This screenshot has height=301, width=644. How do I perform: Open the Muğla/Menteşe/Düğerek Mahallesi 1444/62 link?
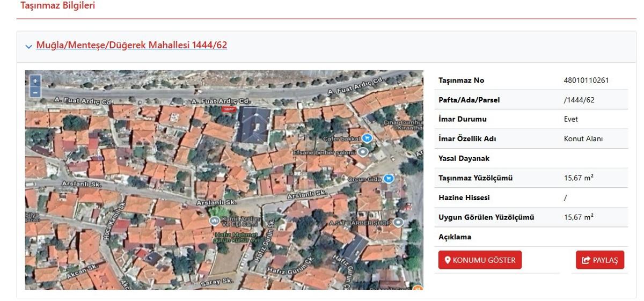[x=131, y=45]
